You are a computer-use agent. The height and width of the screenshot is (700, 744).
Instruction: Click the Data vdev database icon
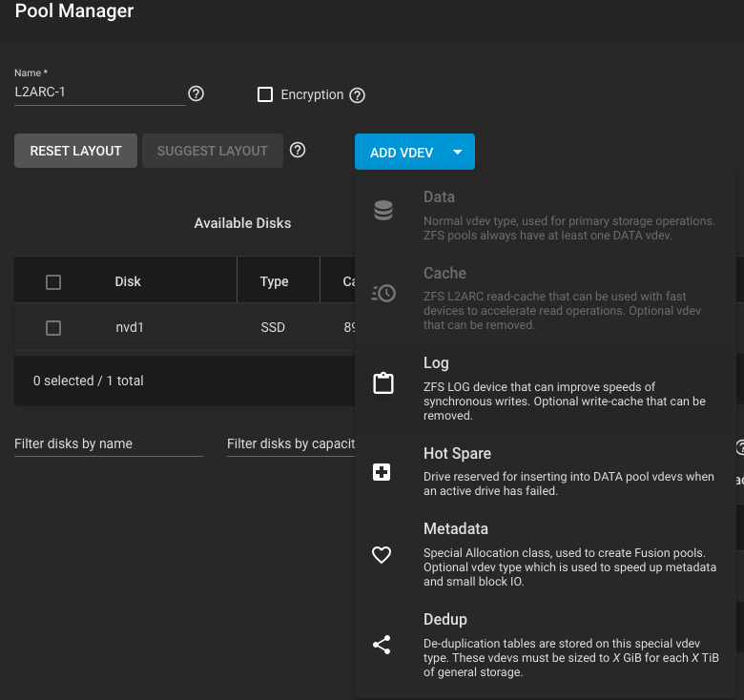[x=383, y=210]
